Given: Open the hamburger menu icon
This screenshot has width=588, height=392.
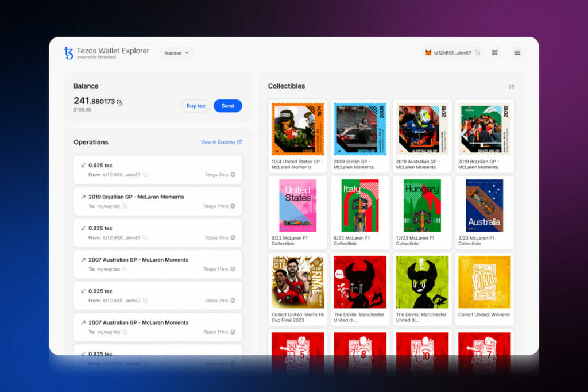Looking at the screenshot, I should click(517, 53).
